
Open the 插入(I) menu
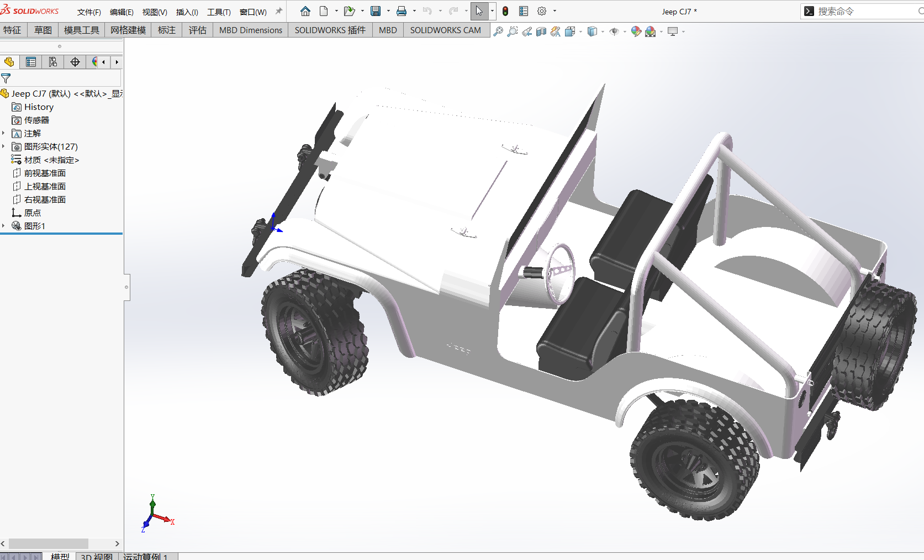point(187,12)
